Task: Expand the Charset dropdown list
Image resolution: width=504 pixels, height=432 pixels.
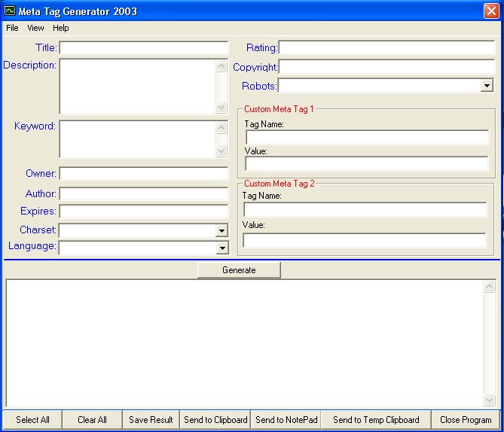Action: [x=221, y=231]
